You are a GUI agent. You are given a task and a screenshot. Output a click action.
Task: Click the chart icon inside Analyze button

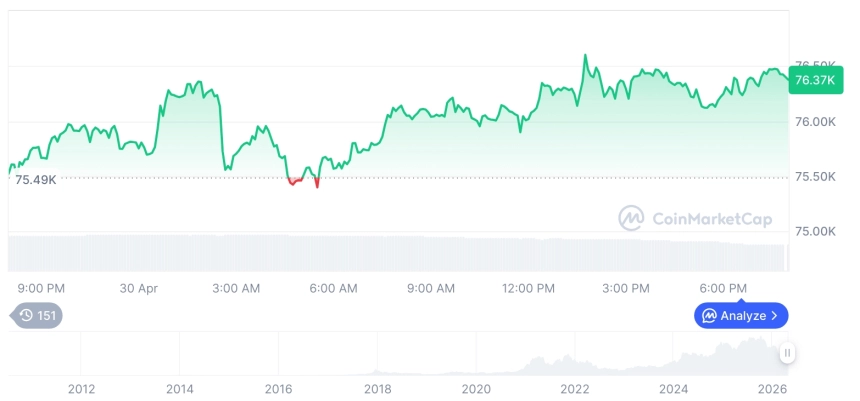pyautogui.click(x=709, y=316)
